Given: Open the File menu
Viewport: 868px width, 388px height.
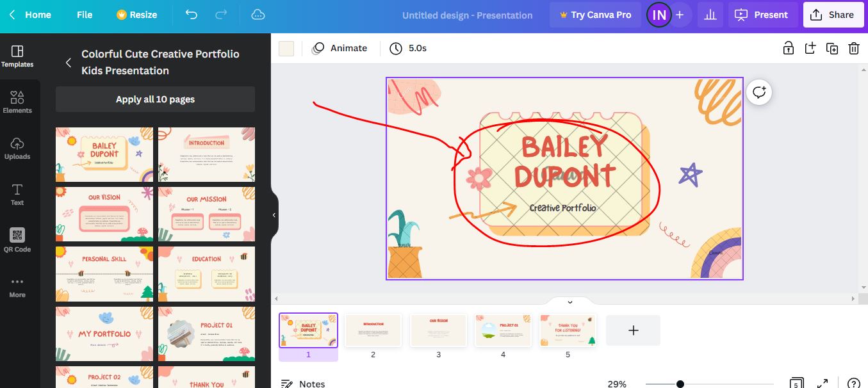Looking at the screenshot, I should pyautogui.click(x=84, y=14).
